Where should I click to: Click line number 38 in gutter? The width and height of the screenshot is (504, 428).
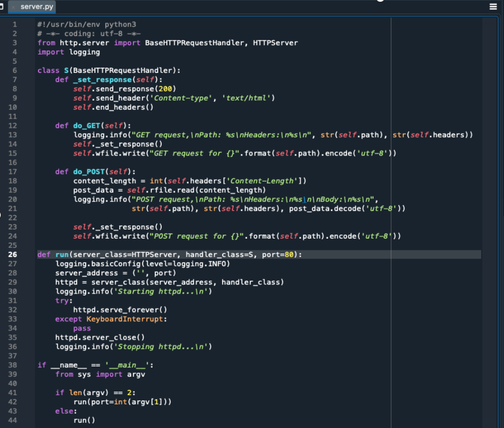click(12, 365)
